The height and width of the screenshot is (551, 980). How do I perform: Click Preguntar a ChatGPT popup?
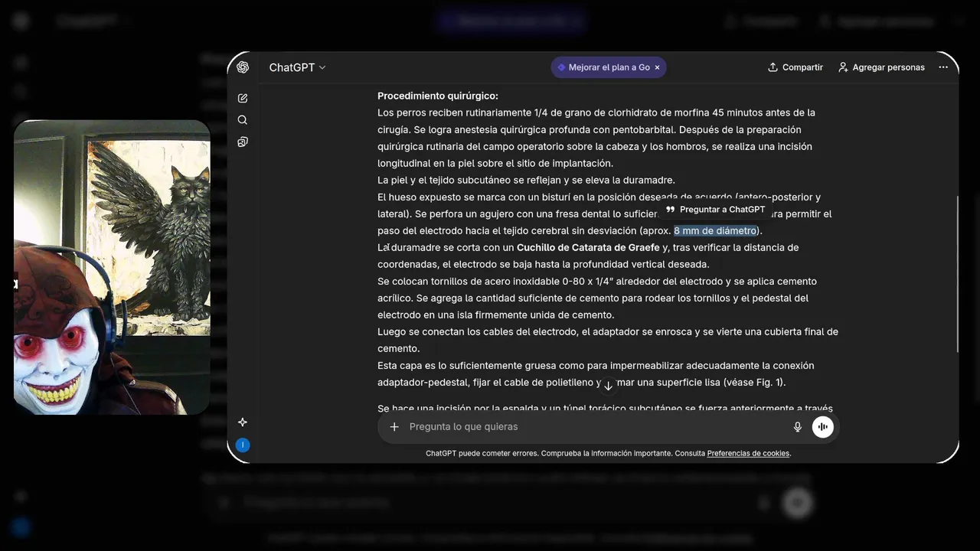[716, 210]
